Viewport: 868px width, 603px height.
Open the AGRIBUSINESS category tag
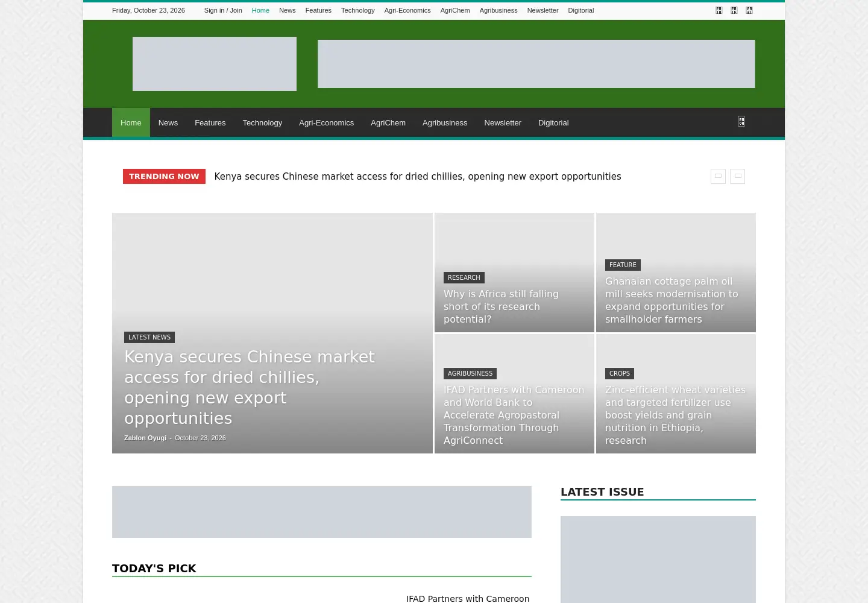470,373
